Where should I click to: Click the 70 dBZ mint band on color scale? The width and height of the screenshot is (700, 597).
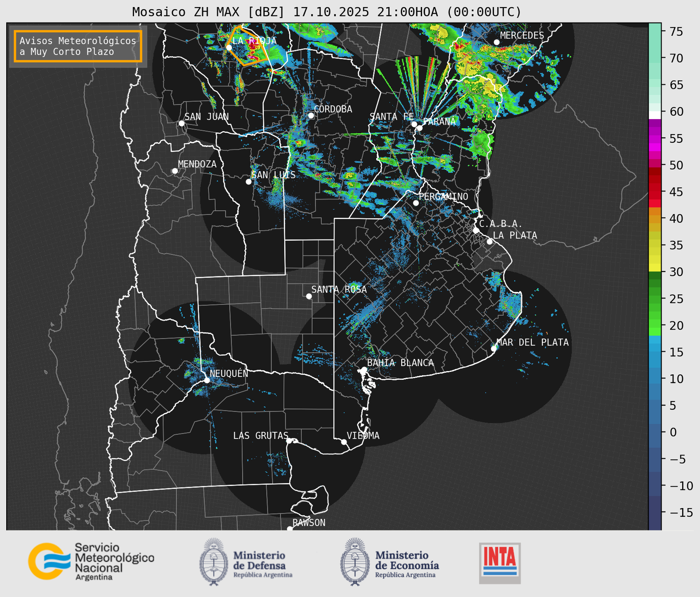coord(654,58)
